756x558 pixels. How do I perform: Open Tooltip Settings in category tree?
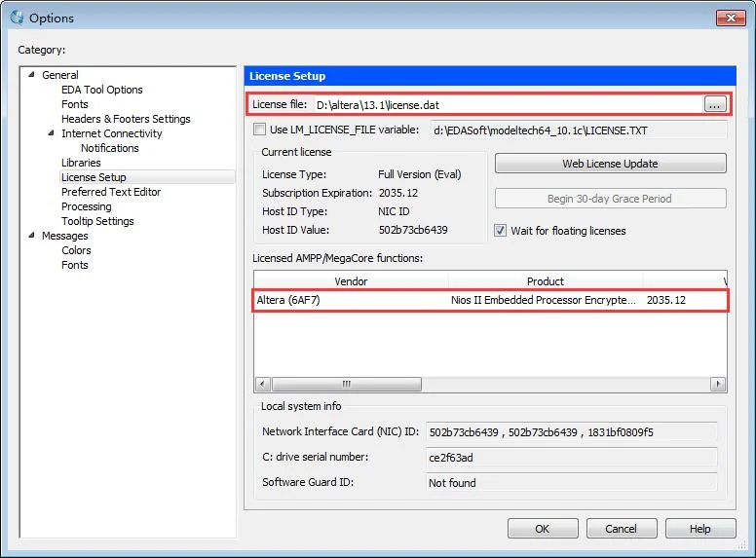(x=97, y=221)
